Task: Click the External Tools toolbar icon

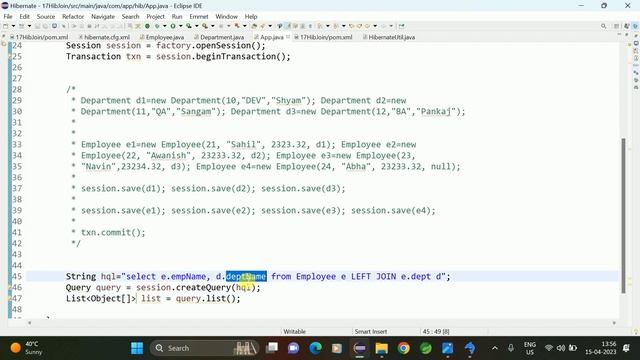Action: [x=205, y=26]
